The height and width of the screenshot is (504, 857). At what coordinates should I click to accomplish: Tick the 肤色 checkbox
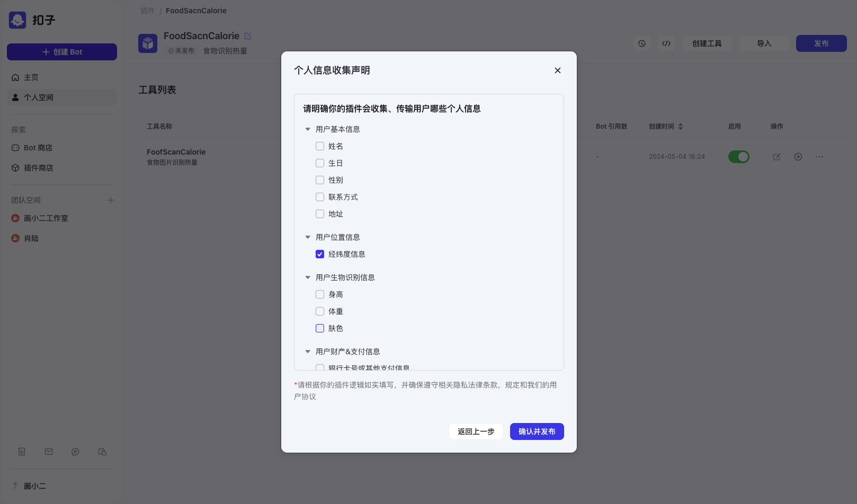pyautogui.click(x=320, y=328)
